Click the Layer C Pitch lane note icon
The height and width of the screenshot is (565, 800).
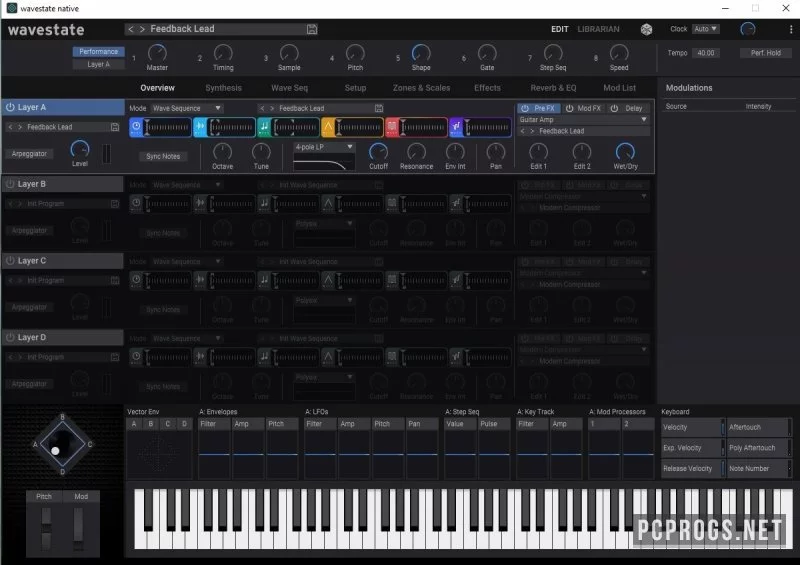pos(264,280)
